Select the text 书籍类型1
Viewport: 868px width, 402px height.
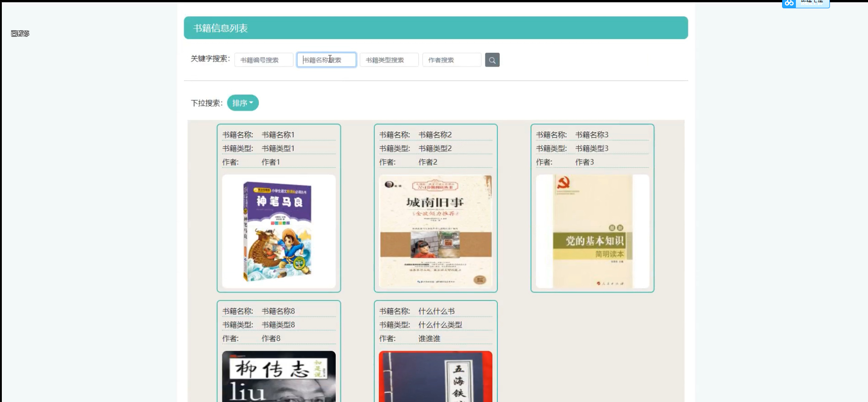pos(278,148)
